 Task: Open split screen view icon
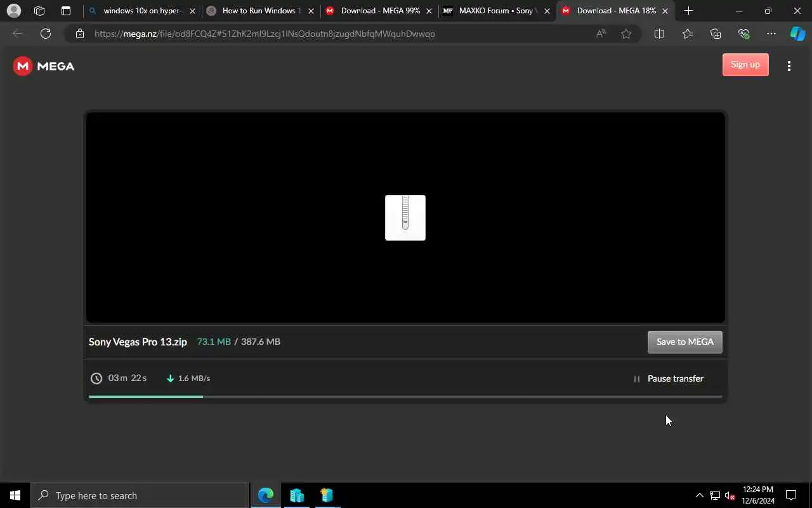click(659, 34)
